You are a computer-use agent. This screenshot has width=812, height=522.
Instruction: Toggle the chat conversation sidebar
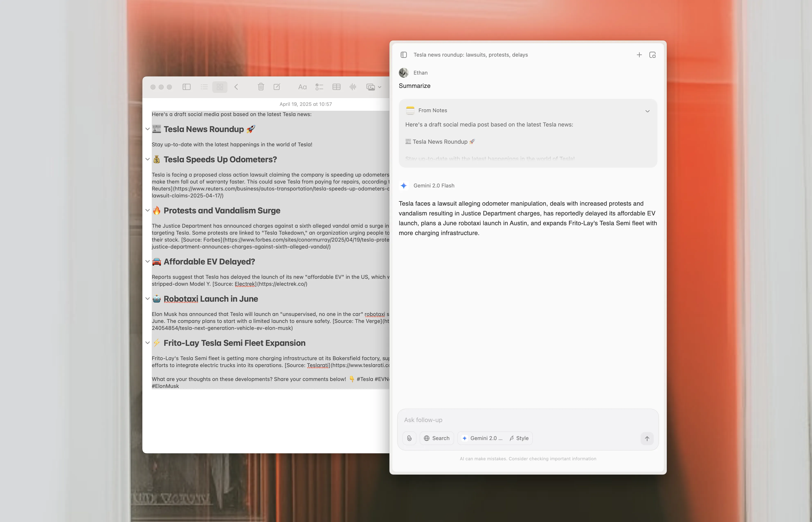pyautogui.click(x=404, y=54)
